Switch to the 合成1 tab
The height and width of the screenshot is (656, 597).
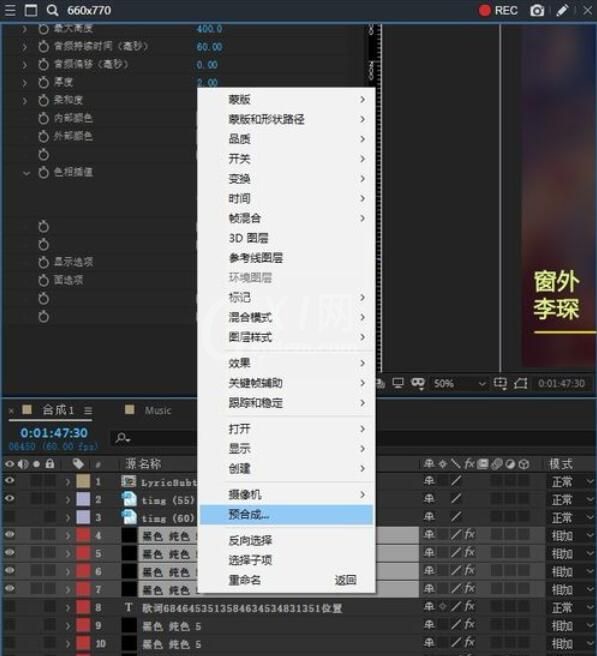pos(58,410)
